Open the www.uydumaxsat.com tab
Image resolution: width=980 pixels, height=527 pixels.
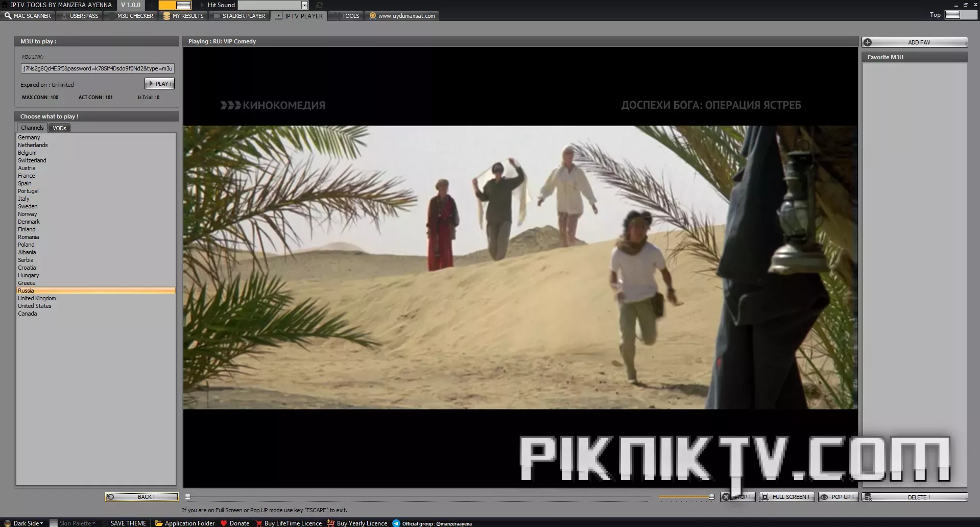(402, 16)
